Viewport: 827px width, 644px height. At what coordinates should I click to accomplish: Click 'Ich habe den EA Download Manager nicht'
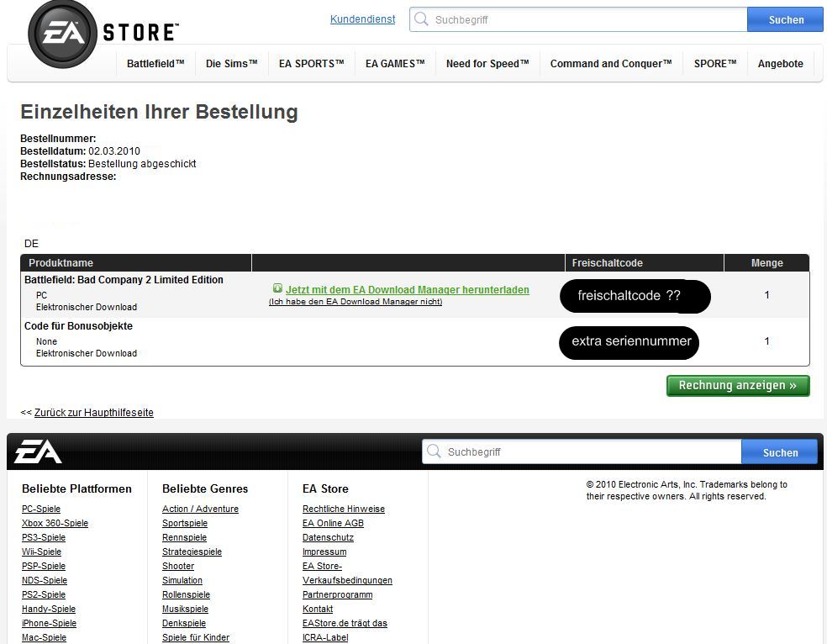(356, 302)
